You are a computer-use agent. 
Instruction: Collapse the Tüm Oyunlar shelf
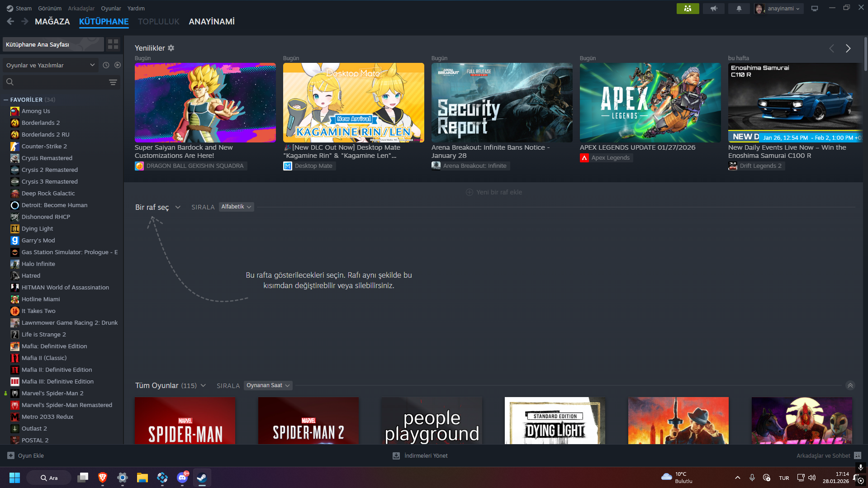point(850,385)
